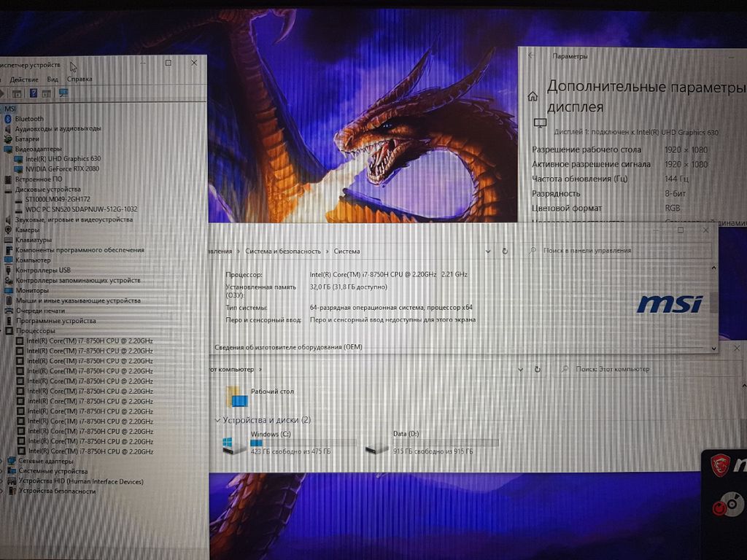Select the Аудиовходы и аудиовыходы category
This screenshot has height=560, width=747.
click(x=58, y=128)
